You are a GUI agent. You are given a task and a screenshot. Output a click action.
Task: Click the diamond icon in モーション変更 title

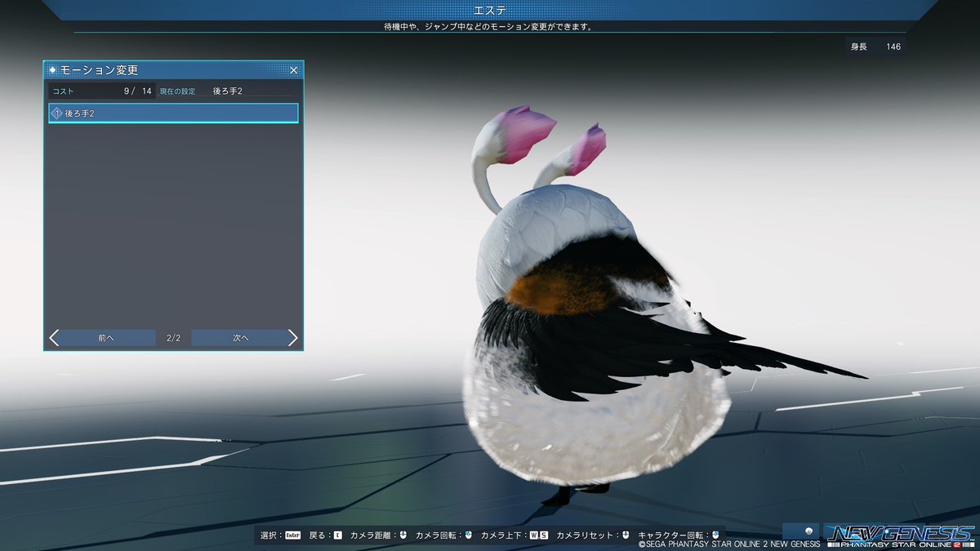coord(52,70)
